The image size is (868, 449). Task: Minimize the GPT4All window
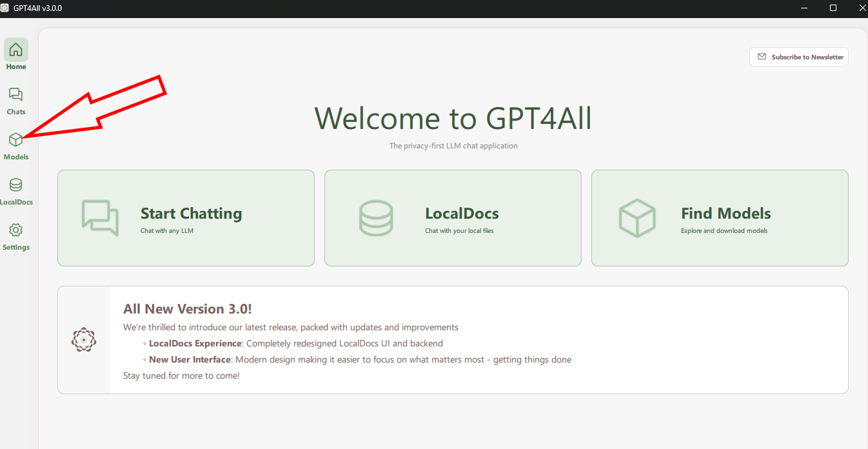[x=804, y=8]
